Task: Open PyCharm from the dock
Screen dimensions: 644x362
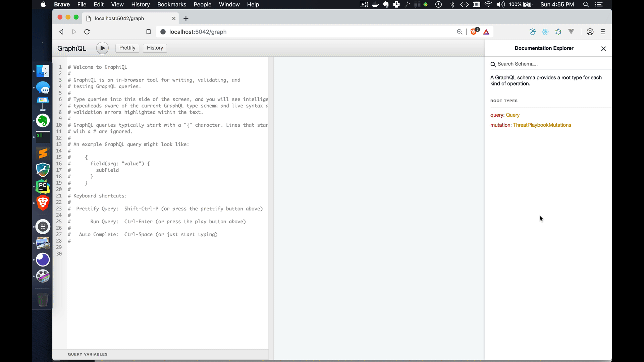Action: click(43, 187)
